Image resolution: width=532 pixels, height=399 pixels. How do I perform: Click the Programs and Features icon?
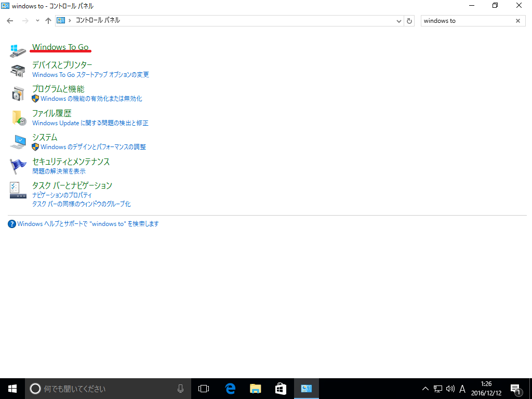18,94
